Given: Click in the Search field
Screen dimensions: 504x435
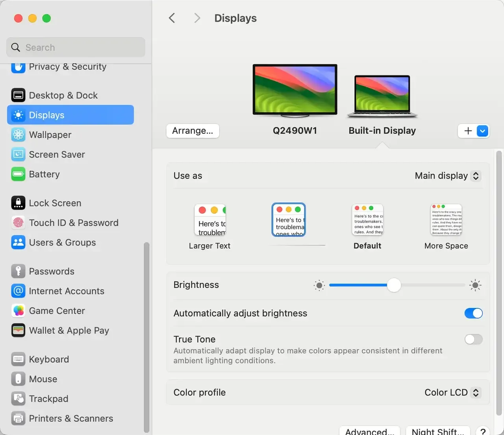Looking at the screenshot, I should pos(76,47).
